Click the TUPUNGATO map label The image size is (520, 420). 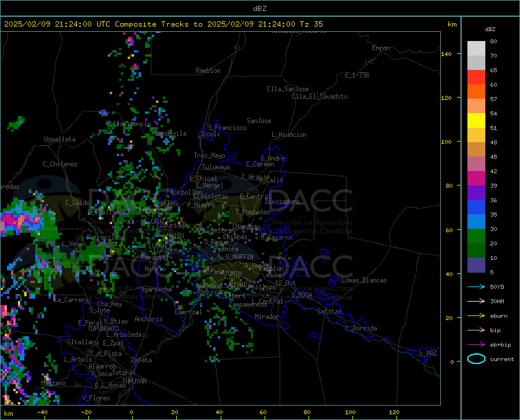pos(103,329)
